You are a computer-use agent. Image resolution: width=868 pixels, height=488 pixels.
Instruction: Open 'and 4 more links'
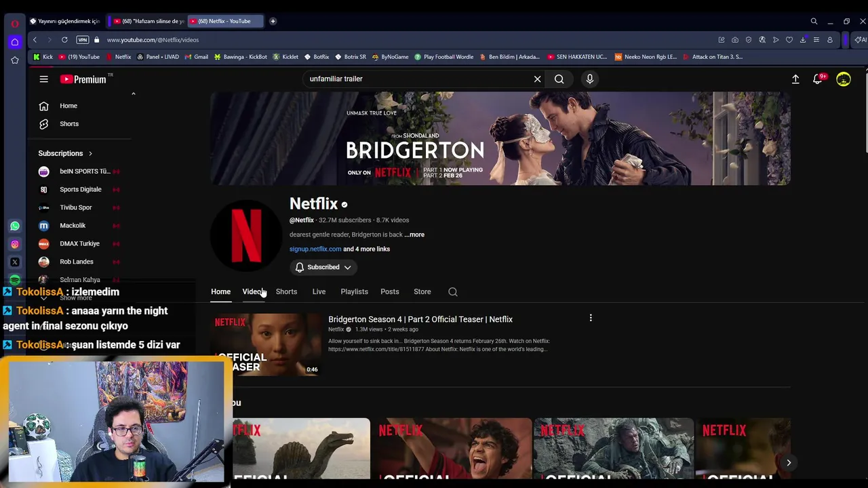click(x=366, y=249)
